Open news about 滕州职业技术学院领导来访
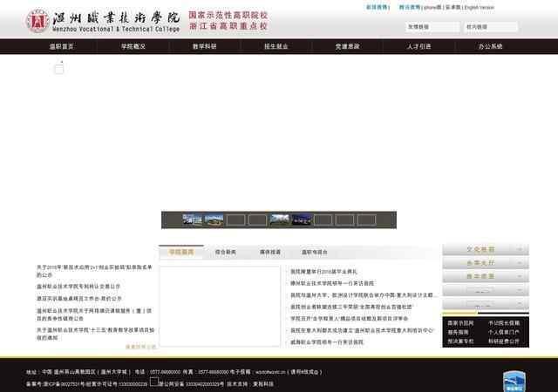This screenshot has height=392, width=558. click(x=332, y=283)
